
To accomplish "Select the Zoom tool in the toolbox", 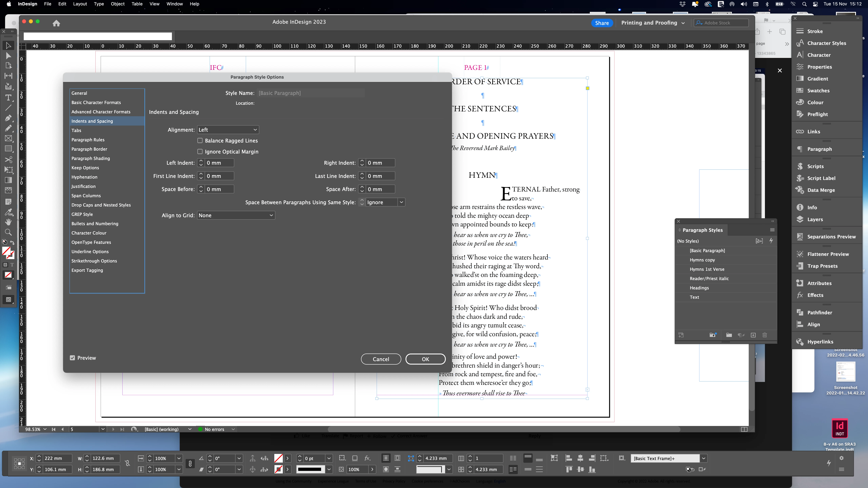I will [x=8, y=232].
